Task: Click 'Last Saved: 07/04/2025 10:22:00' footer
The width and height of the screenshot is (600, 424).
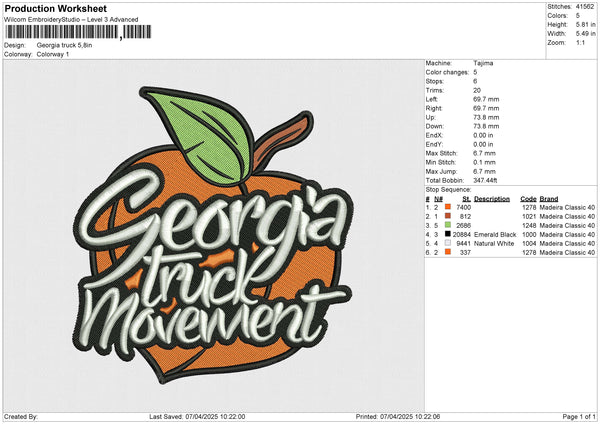Action: (x=197, y=416)
